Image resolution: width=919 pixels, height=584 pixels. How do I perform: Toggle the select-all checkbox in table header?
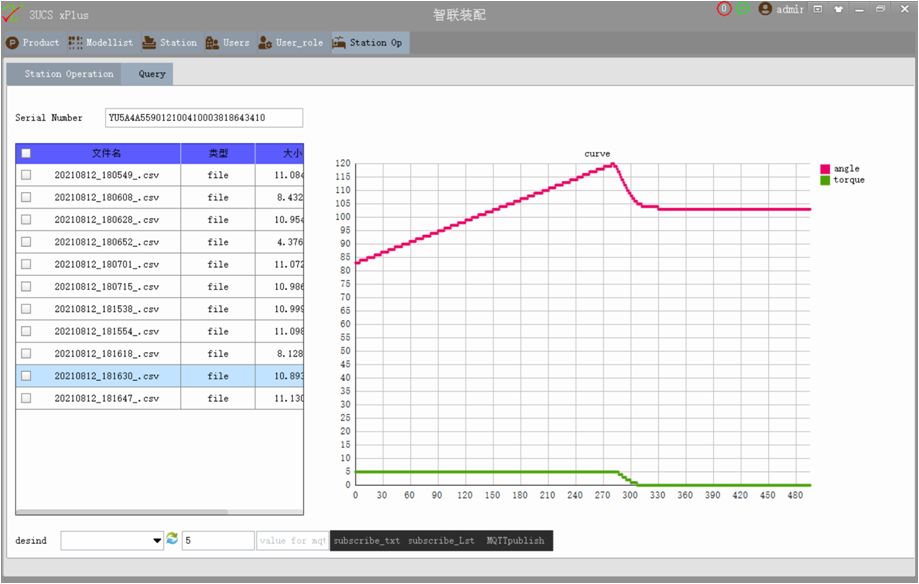tap(26, 153)
